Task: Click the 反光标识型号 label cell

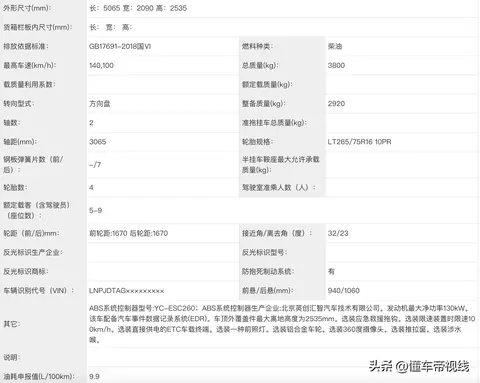Action: tap(282, 252)
